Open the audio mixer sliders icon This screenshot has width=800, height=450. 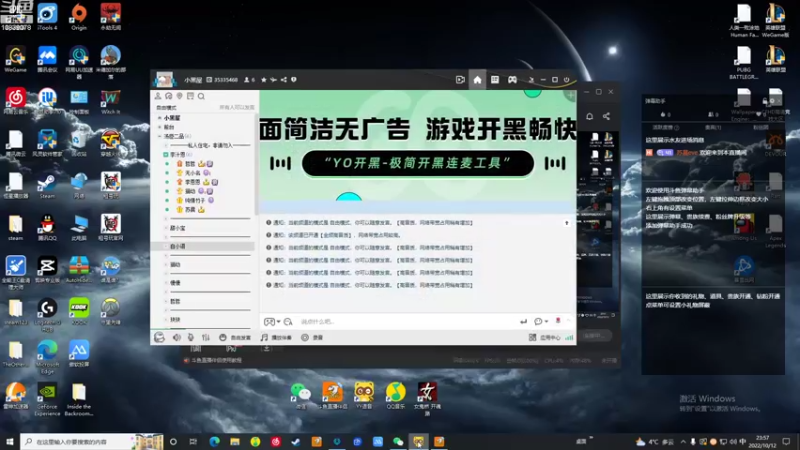click(206, 337)
